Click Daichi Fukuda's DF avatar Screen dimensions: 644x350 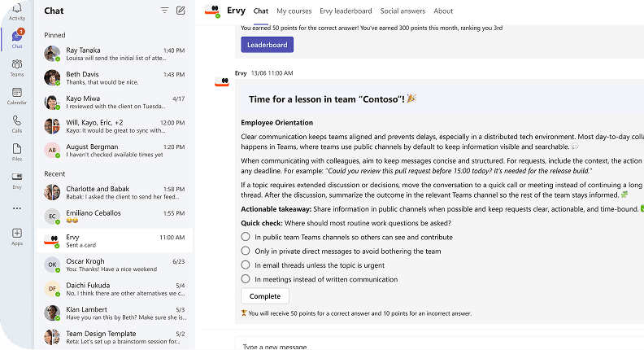[52, 289]
